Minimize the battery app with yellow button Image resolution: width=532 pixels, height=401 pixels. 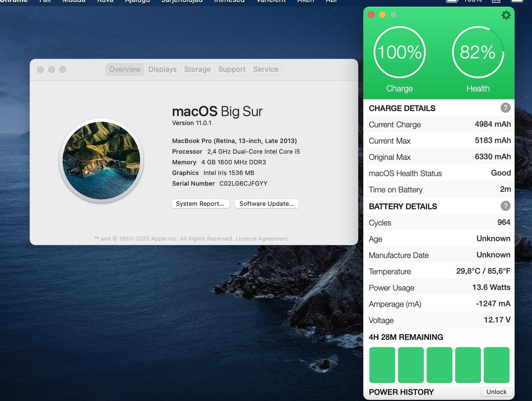[382, 15]
